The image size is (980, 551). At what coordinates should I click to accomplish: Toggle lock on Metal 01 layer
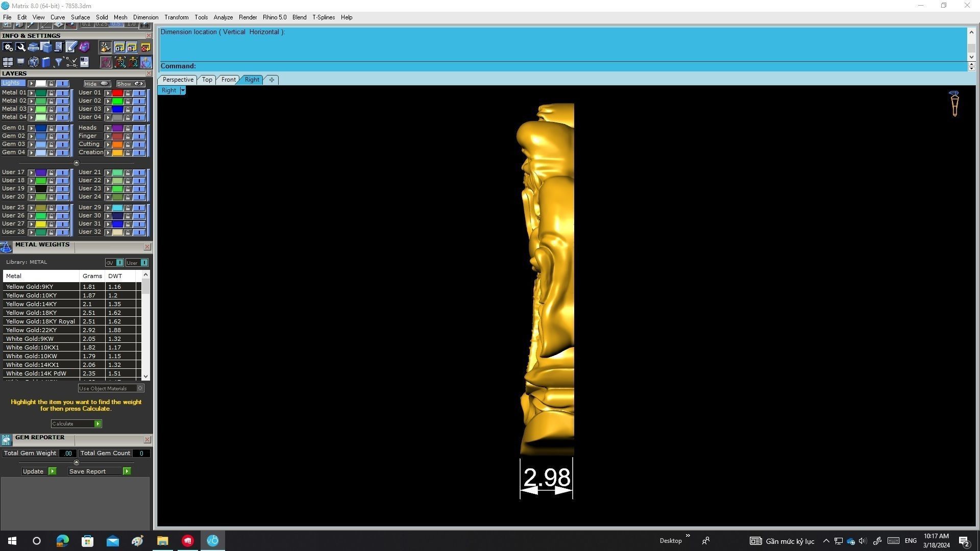51,93
